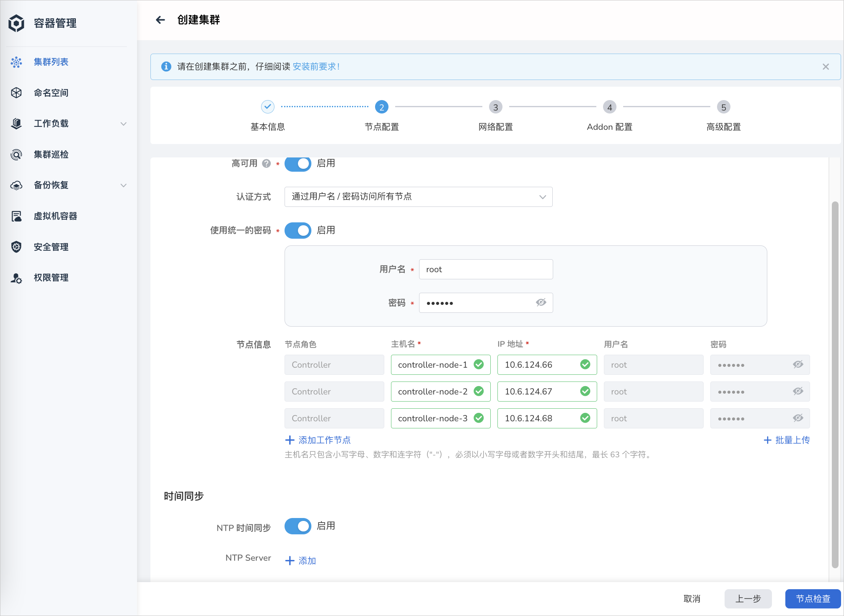Screen dimensions: 844x616
Task: Toggle the 使用统一的密码 switch
Action: 298,230
